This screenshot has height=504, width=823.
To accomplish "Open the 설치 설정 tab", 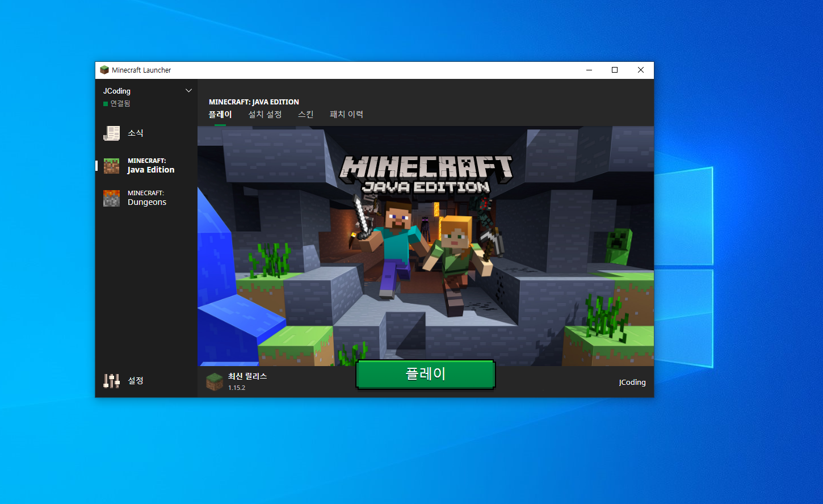I will tap(265, 115).
